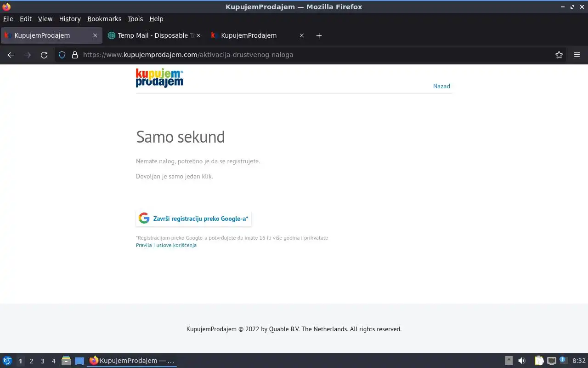The image size is (588, 368).
Task: Open the Help menu
Action: pyautogui.click(x=156, y=19)
